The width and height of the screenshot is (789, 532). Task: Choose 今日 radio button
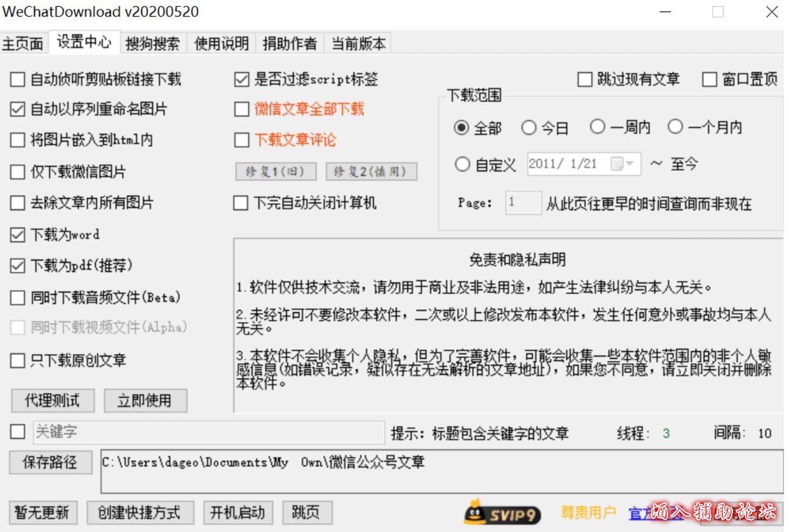coord(529,128)
